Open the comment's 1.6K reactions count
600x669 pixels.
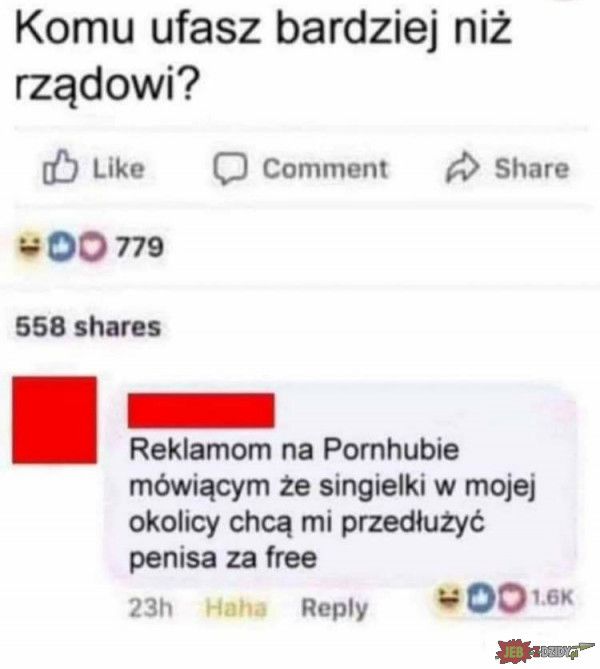552,598
